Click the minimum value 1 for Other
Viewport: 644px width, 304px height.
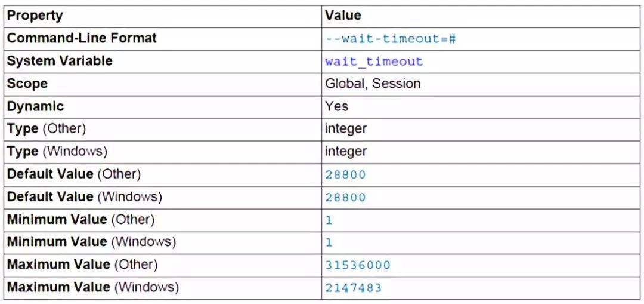tap(329, 220)
